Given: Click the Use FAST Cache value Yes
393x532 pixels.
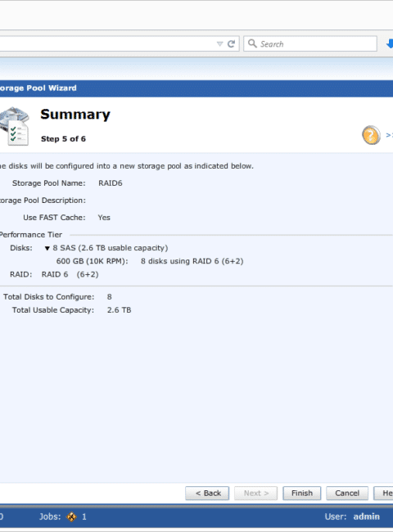Looking at the screenshot, I should point(104,218).
